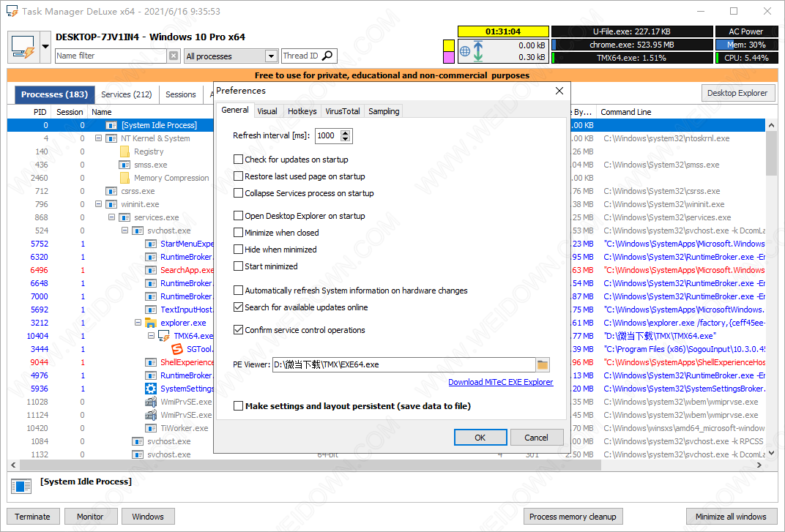Click the explorer.exe folder icon
Screen dimensions: 785x532
pos(151,323)
